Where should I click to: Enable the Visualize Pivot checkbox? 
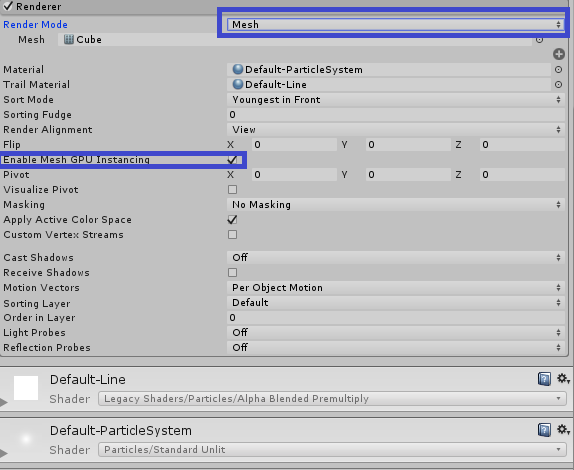232,190
